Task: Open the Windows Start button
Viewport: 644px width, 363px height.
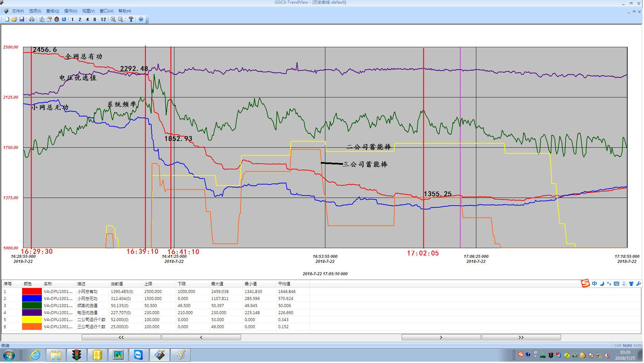Action: (8, 355)
